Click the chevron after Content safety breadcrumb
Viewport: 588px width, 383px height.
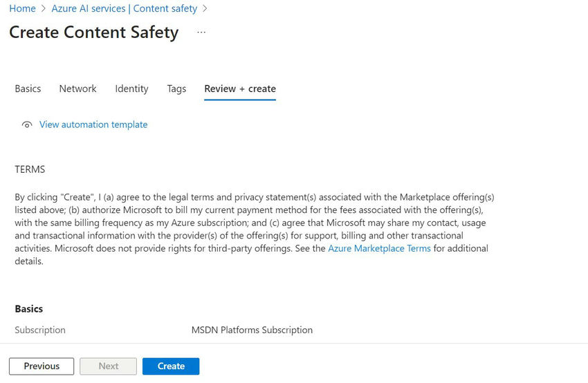coord(205,9)
